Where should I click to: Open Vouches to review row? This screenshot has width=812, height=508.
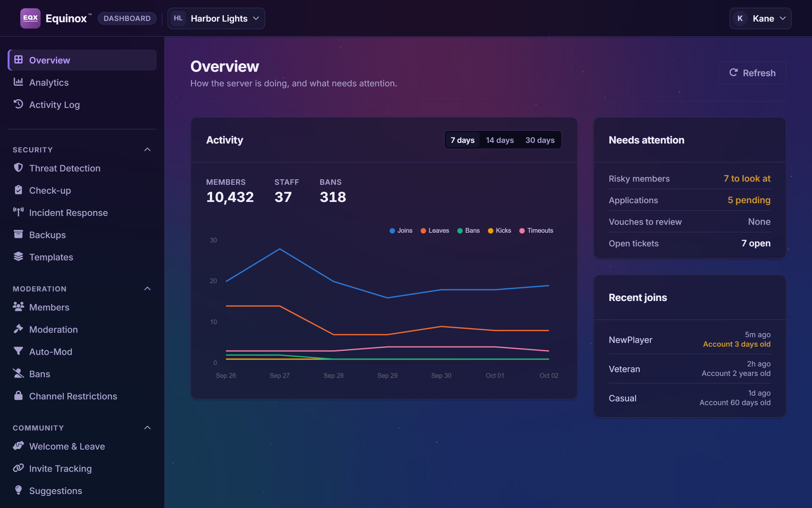point(690,221)
